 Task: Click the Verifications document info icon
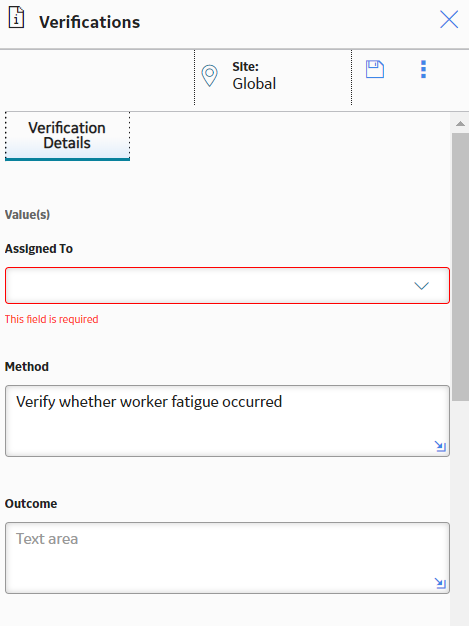point(16,17)
